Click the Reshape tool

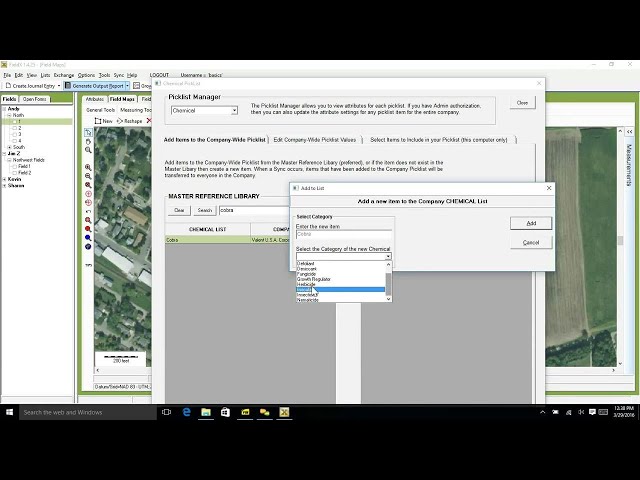129,121
